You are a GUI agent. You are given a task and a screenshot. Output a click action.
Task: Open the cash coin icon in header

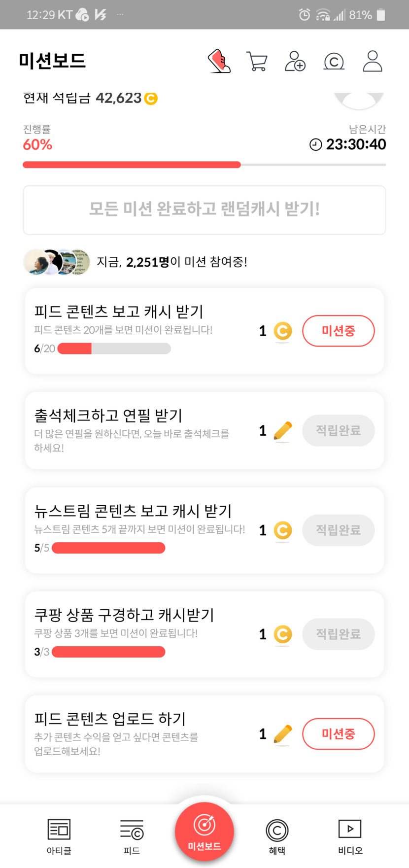click(x=334, y=62)
